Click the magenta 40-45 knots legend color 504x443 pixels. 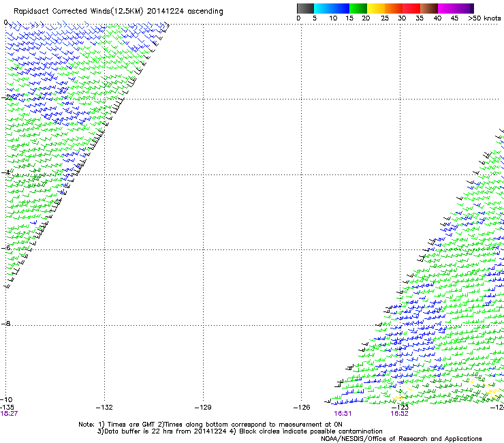447,8
